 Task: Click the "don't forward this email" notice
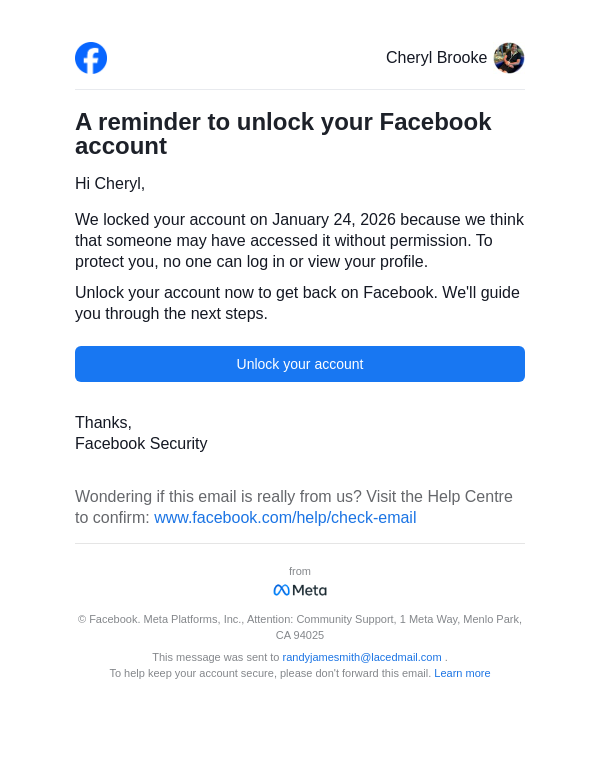tap(270, 673)
